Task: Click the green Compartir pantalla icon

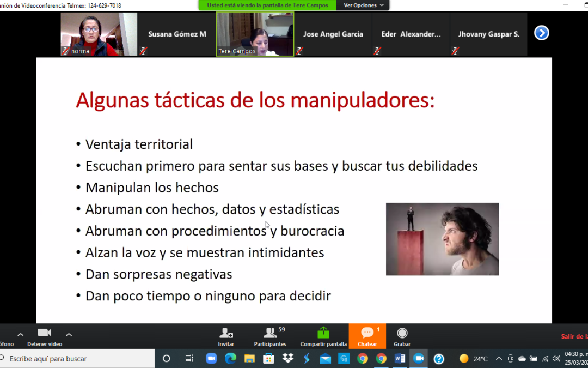Action: (323, 336)
